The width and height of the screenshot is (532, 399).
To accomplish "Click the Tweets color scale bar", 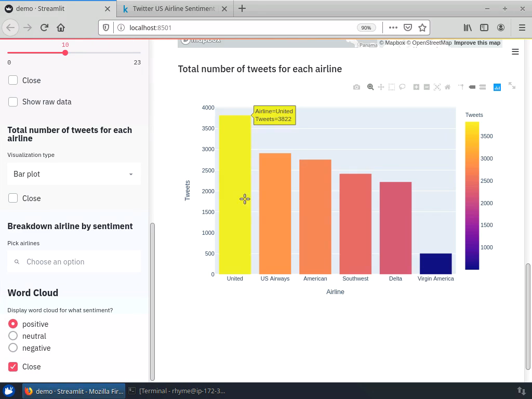I will pos(472,195).
